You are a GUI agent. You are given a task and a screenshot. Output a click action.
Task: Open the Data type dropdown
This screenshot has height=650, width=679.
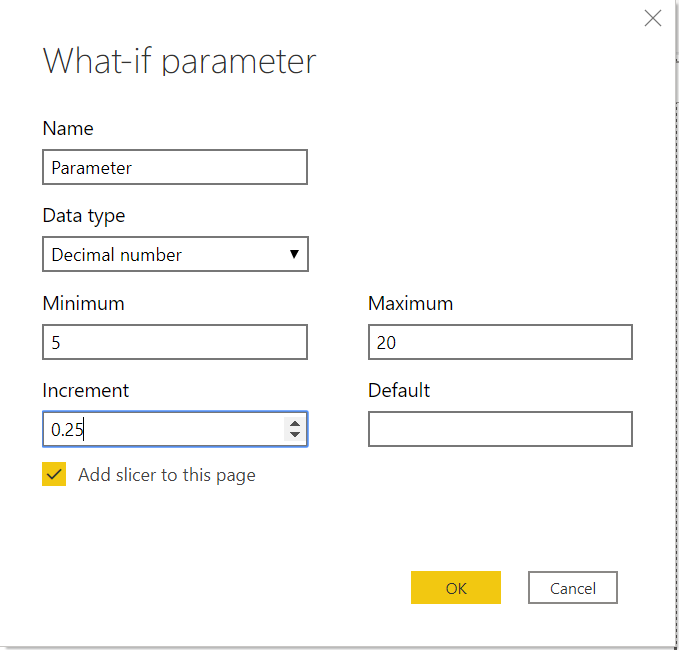(x=175, y=254)
